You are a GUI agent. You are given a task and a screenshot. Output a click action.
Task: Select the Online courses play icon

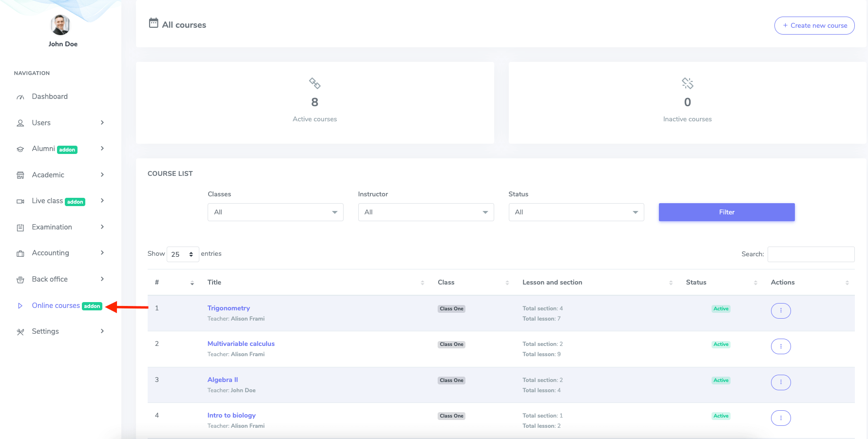[20, 305]
